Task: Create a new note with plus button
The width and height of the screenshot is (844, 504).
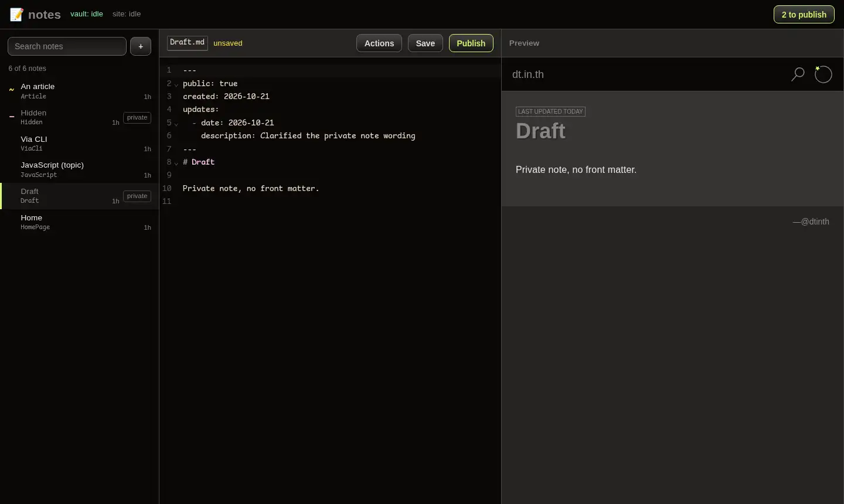Action: tap(141, 46)
